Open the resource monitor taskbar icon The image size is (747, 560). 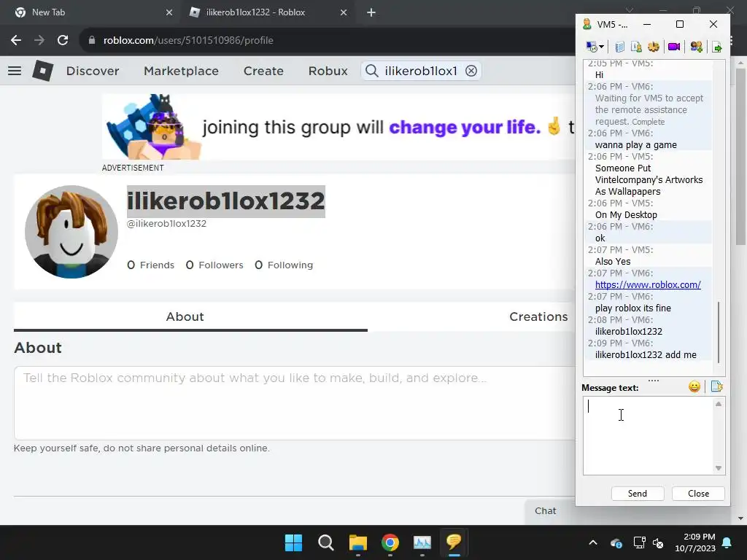[422, 542]
